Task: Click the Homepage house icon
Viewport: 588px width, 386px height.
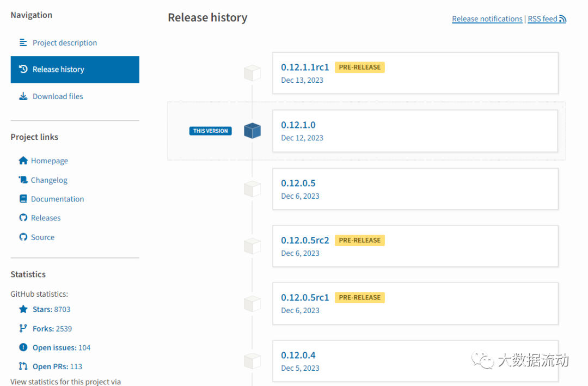Action: (x=22, y=160)
